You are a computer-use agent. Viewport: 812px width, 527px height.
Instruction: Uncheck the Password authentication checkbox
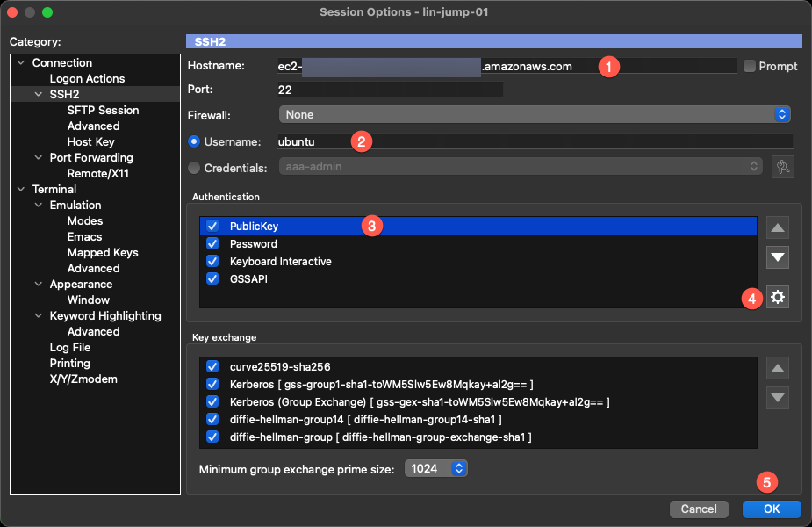[x=212, y=243]
